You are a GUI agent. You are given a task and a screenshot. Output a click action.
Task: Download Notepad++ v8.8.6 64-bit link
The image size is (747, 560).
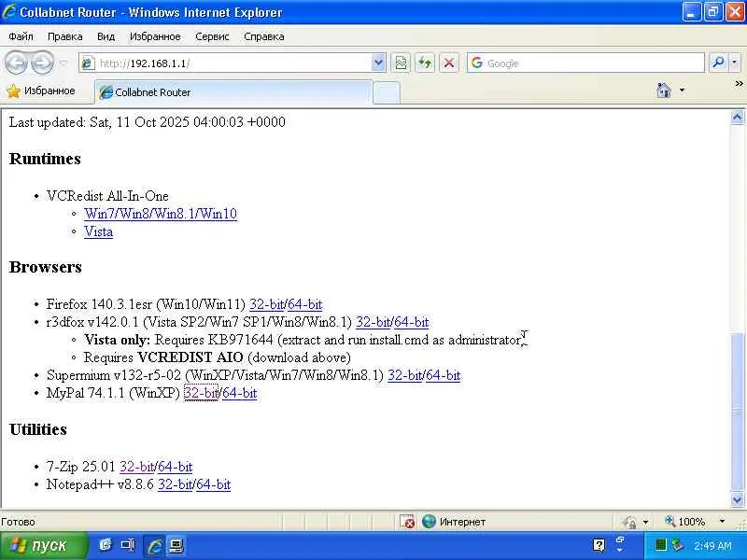214,484
